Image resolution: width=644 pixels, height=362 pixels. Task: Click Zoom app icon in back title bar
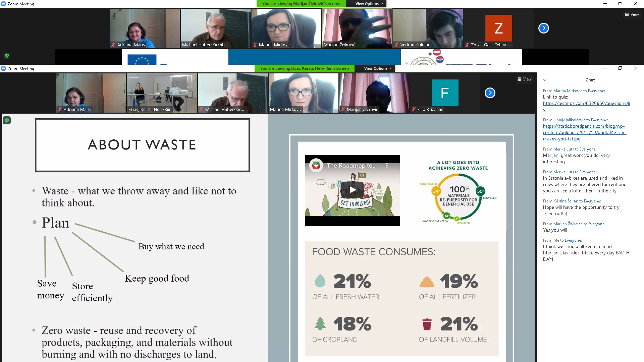(3, 4)
